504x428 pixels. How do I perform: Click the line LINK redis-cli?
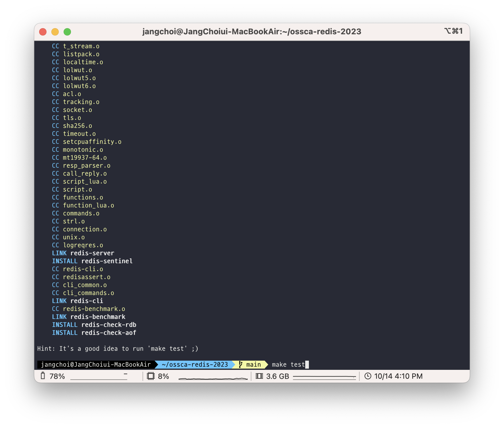coord(78,301)
